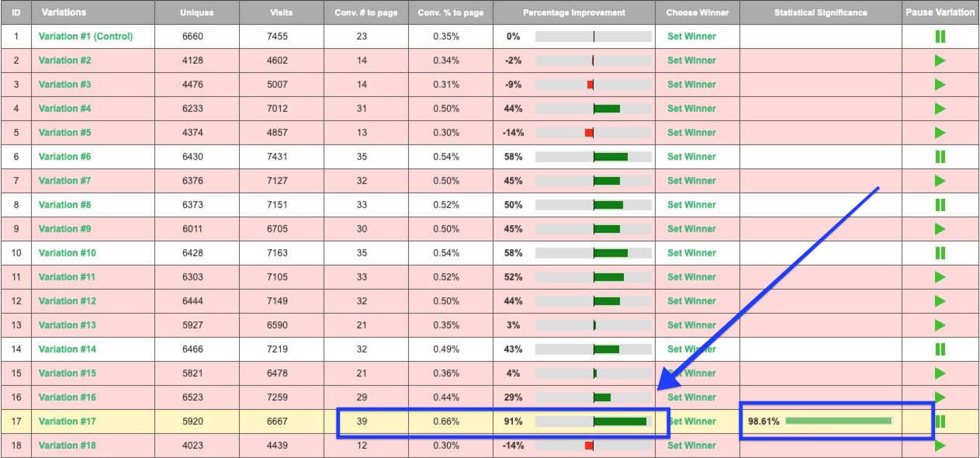This screenshot has height=458, width=980.
Task: Click play icon for Variation #4
Action: pos(940,109)
